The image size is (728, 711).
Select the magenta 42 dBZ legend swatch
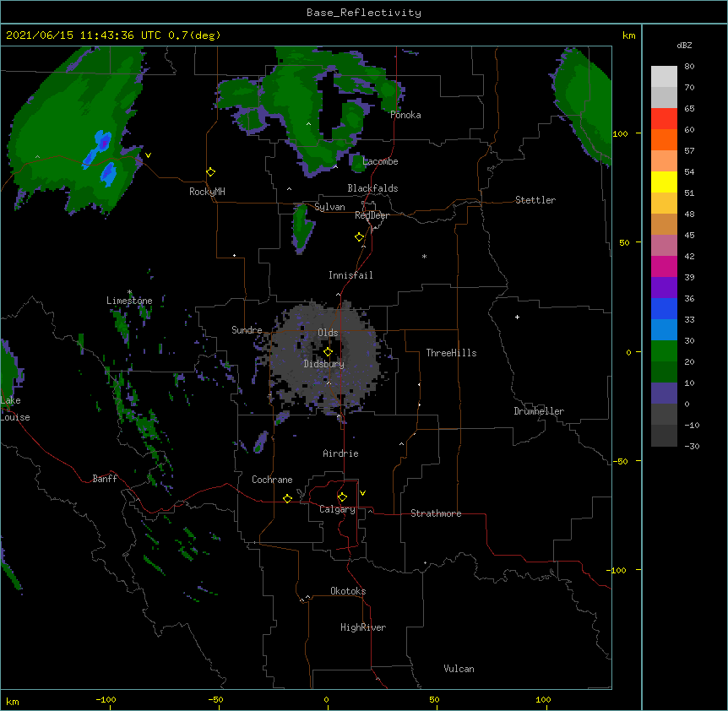(664, 266)
